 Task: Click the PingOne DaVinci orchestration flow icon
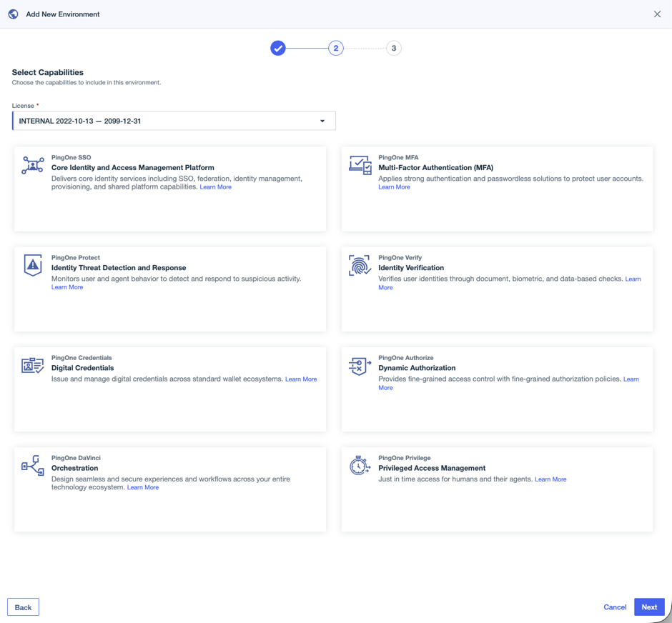33,465
